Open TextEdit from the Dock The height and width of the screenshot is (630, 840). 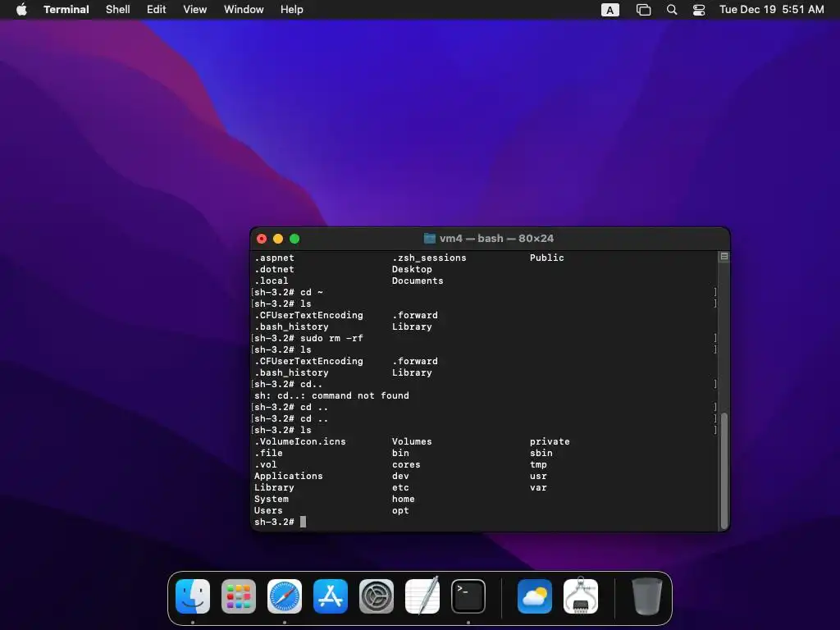coord(422,596)
